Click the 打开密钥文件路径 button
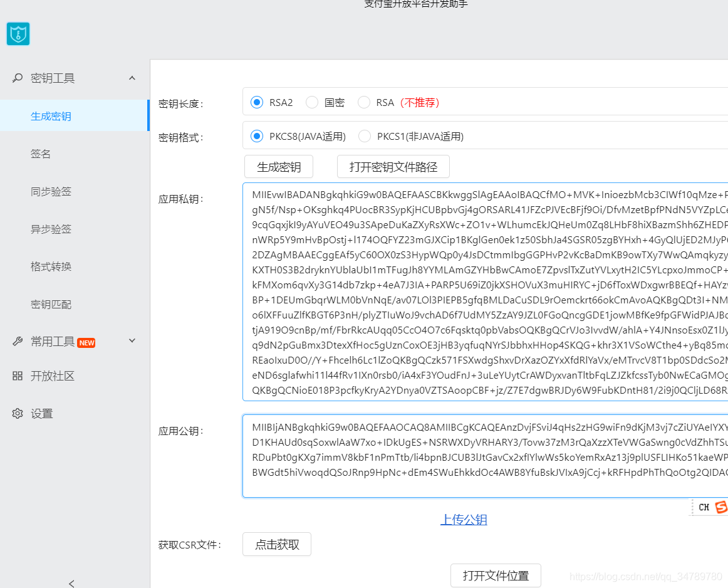The image size is (728, 588). point(393,167)
